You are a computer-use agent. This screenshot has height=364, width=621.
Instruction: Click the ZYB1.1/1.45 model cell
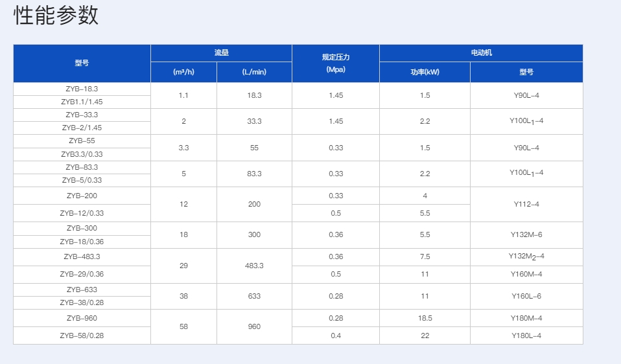click(x=82, y=102)
